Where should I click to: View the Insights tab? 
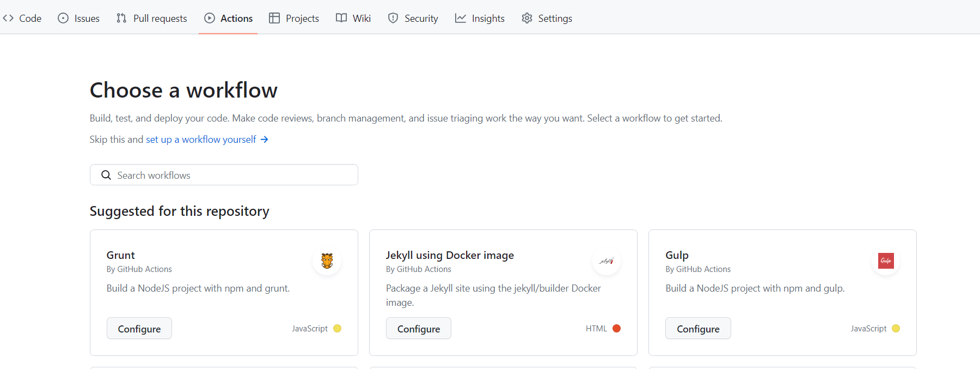click(x=480, y=18)
